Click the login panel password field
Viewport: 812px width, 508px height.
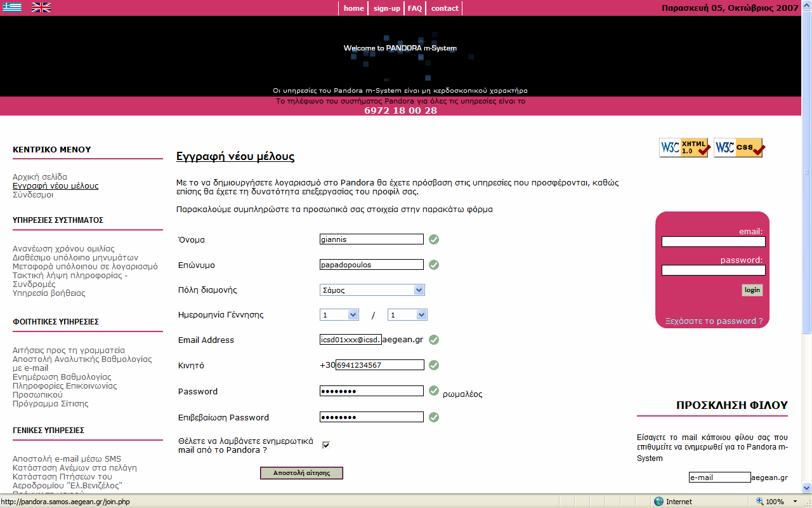click(714, 270)
